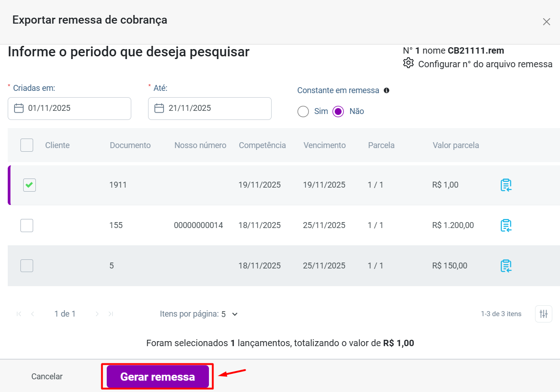This screenshot has width=560, height=392.
Task: Click the Criadas em date field 01/11/2025
Action: click(69, 109)
